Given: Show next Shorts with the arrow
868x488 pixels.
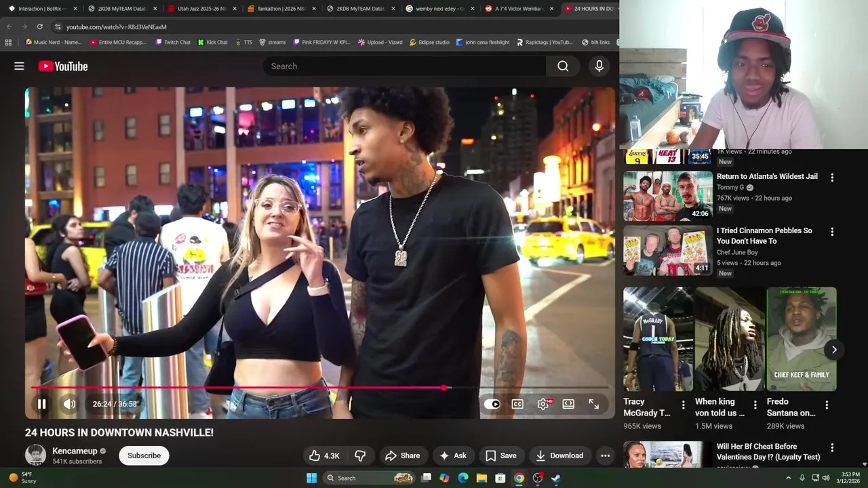Looking at the screenshot, I should [834, 350].
